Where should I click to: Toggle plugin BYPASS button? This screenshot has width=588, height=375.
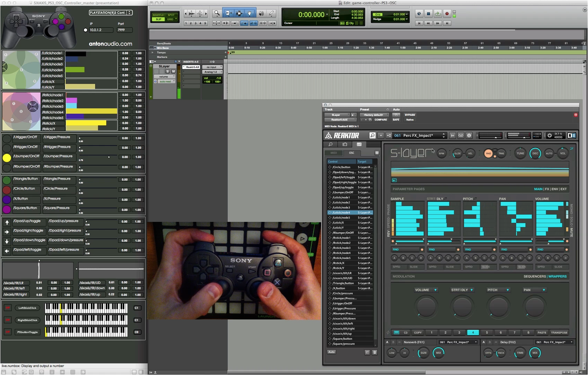pyautogui.click(x=410, y=115)
